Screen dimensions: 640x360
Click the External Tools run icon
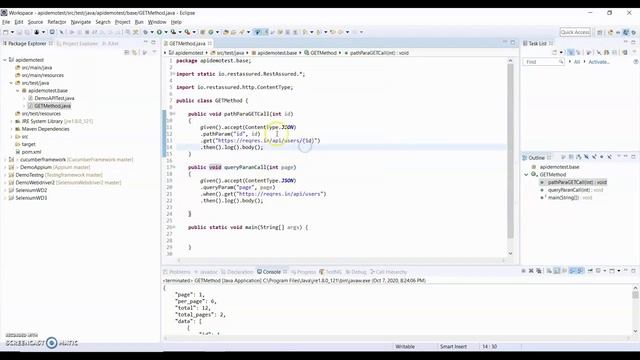coord(187,32)
